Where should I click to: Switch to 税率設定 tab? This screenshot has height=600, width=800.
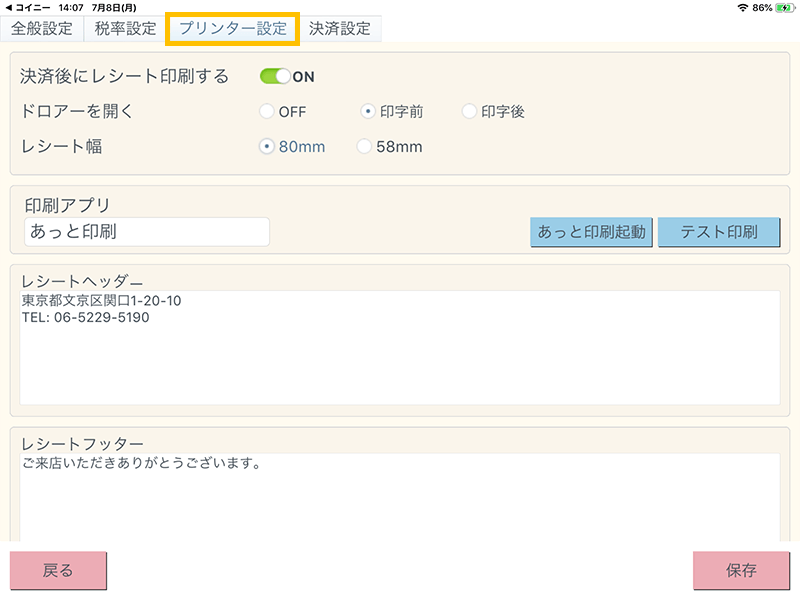125,28
